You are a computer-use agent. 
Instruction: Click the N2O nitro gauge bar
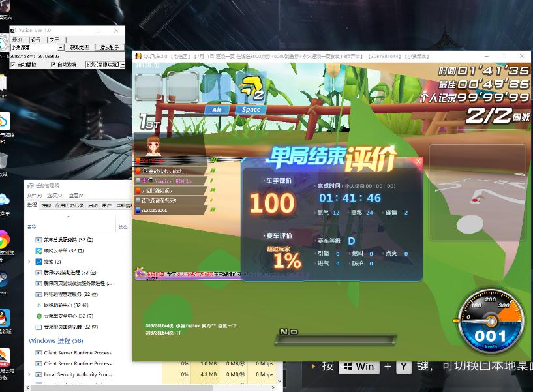coord(335,339)
